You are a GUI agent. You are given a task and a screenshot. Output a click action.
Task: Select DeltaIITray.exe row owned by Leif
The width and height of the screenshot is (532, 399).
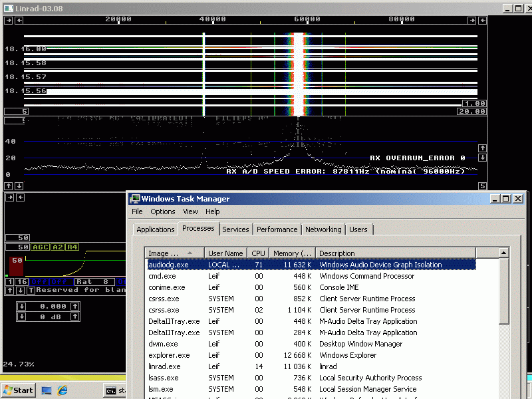coord(311,321)
